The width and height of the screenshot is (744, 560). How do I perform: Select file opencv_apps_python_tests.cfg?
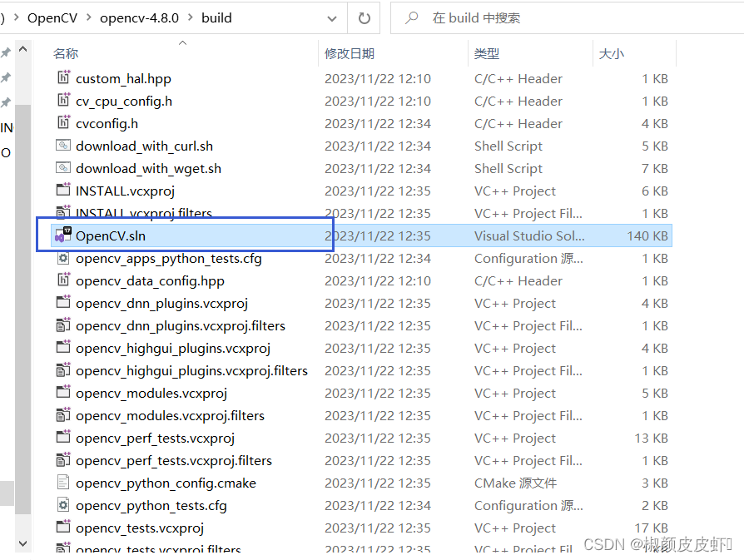coord(168,259)
